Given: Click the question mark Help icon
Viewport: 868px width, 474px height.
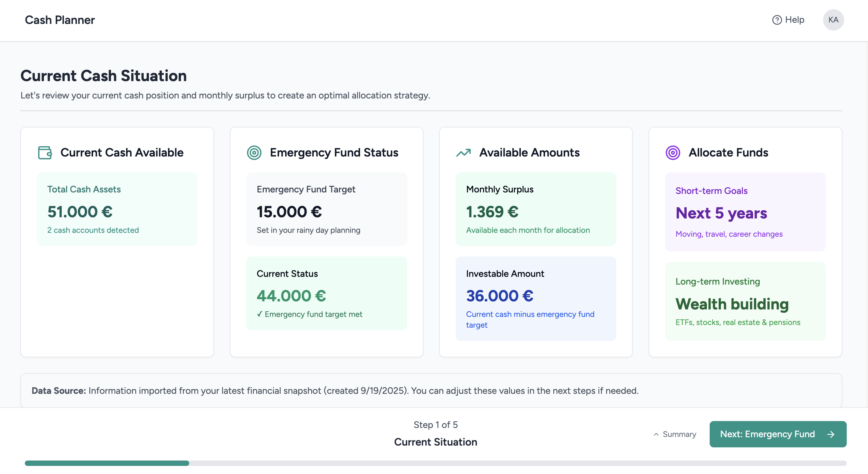Looking at the screenshot, I should [x=777, y=20].
